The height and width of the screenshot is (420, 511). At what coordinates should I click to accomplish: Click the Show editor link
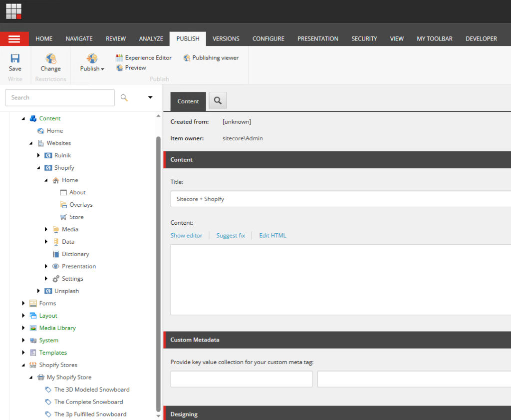[x=186, y=236]
